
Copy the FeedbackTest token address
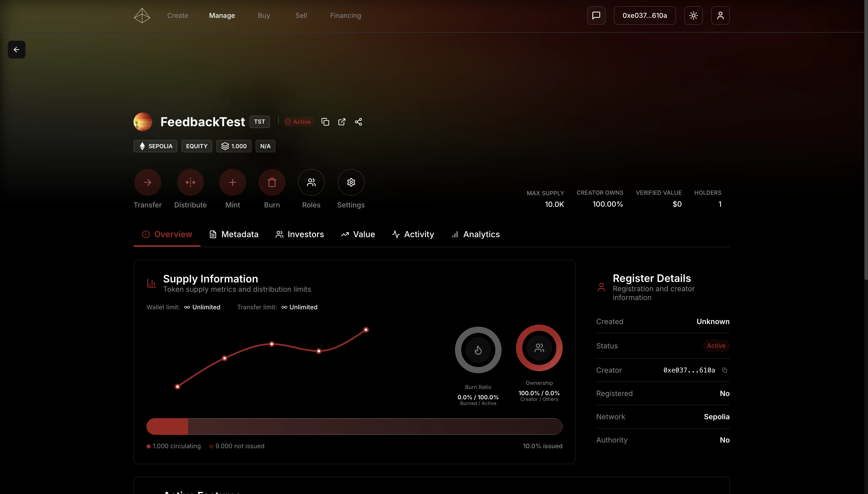coord(325,122)
